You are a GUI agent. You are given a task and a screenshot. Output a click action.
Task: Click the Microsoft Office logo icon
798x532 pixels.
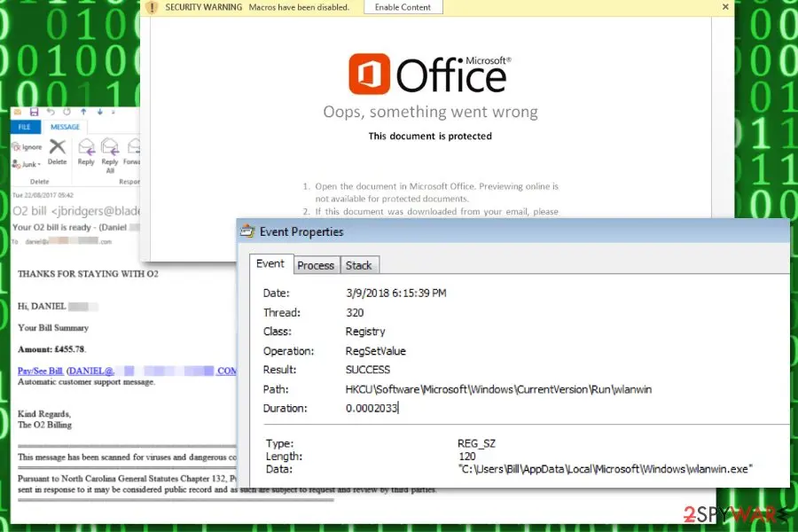(x=370, y=74)
